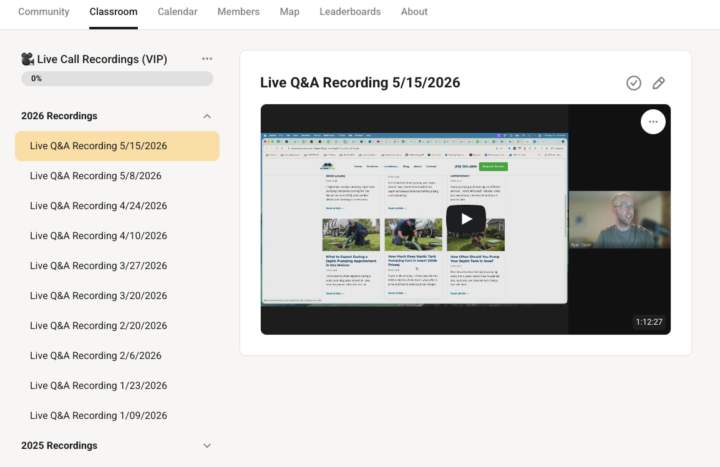Select Live Q&A Recording 5/15/2026 lesson
720x467 pixels.
coord(117,146)
